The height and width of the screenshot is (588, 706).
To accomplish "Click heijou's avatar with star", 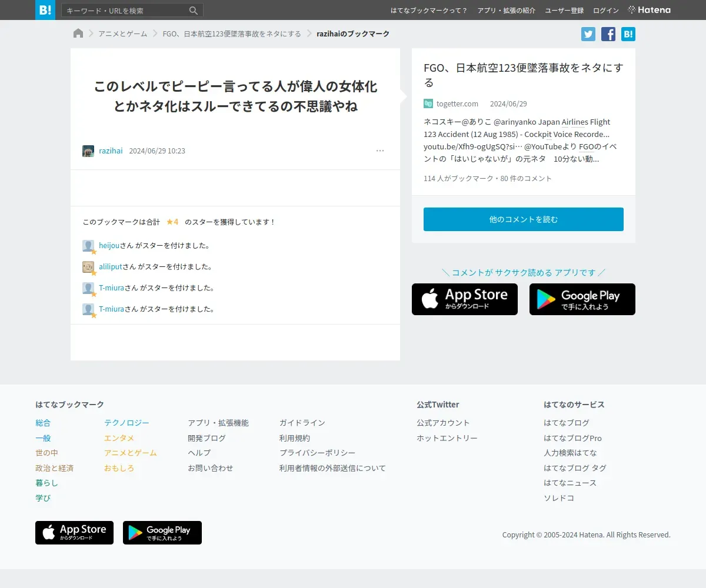I will click(88, 246).
